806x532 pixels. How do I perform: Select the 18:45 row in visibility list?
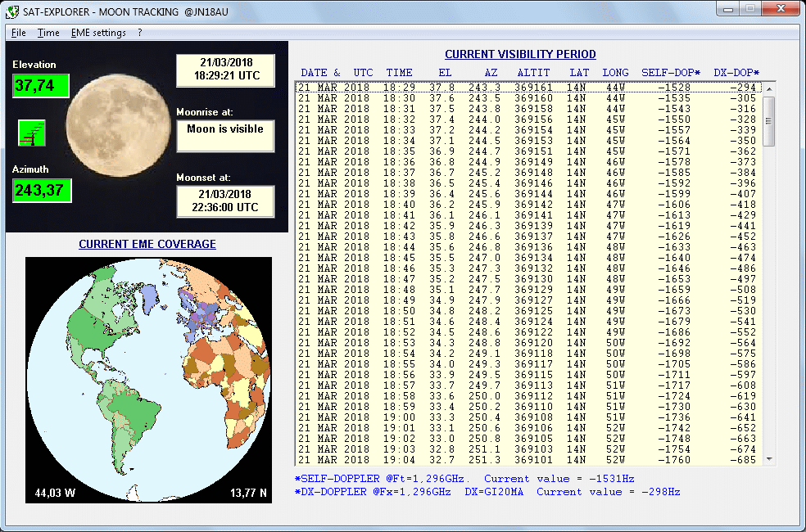coord(528,258)
